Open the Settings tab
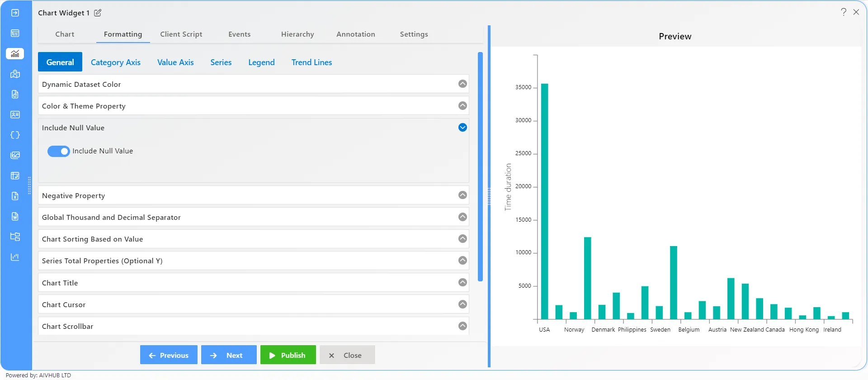 pyautogui.click(x=414, y=34)
